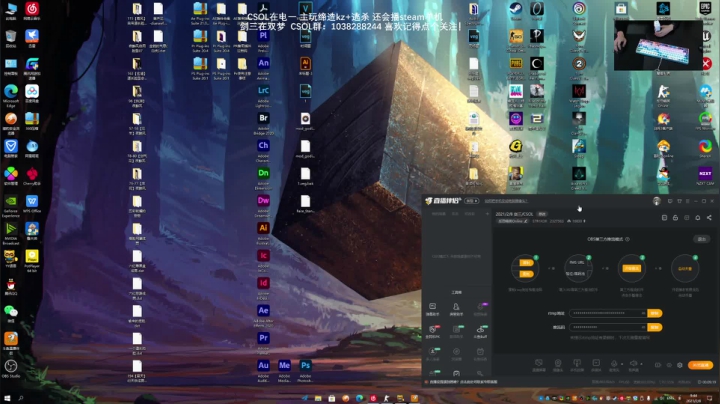
Task: Click the help icon beside OBS mode title
Action: (627, 239)
